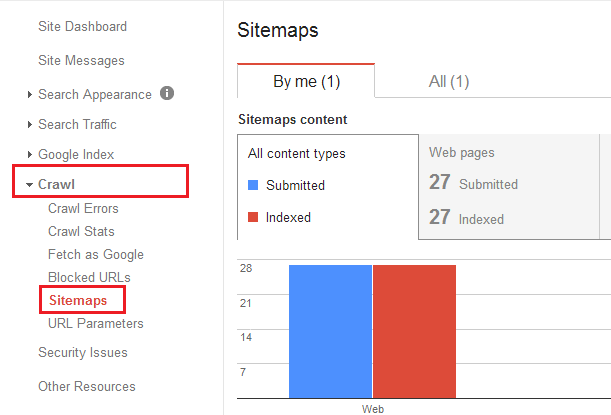This screenshot has height=415, width=611.
Task: Expand the Search Traffic section arrow
Action: click(29, 125)
